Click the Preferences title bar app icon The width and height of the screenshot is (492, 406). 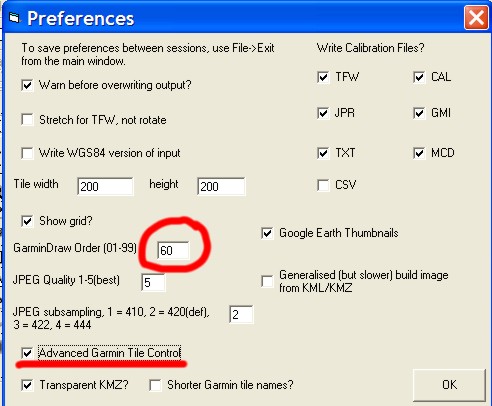click(x=14, y=18)
